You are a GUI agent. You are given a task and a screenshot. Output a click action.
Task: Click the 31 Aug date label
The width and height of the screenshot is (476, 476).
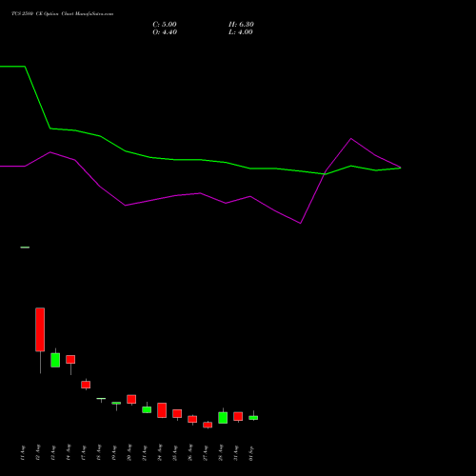[236, 453]
